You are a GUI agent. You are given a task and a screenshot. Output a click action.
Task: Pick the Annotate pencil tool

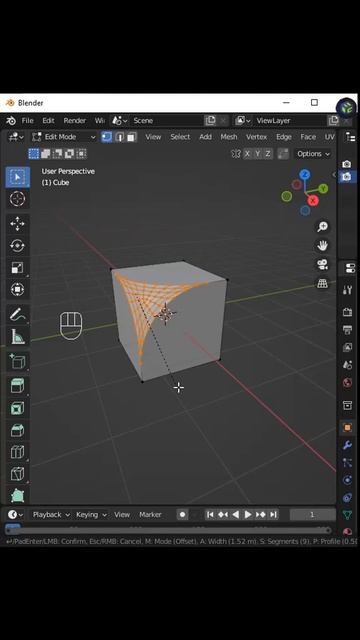pyautogui.click(x=17, y=315)
